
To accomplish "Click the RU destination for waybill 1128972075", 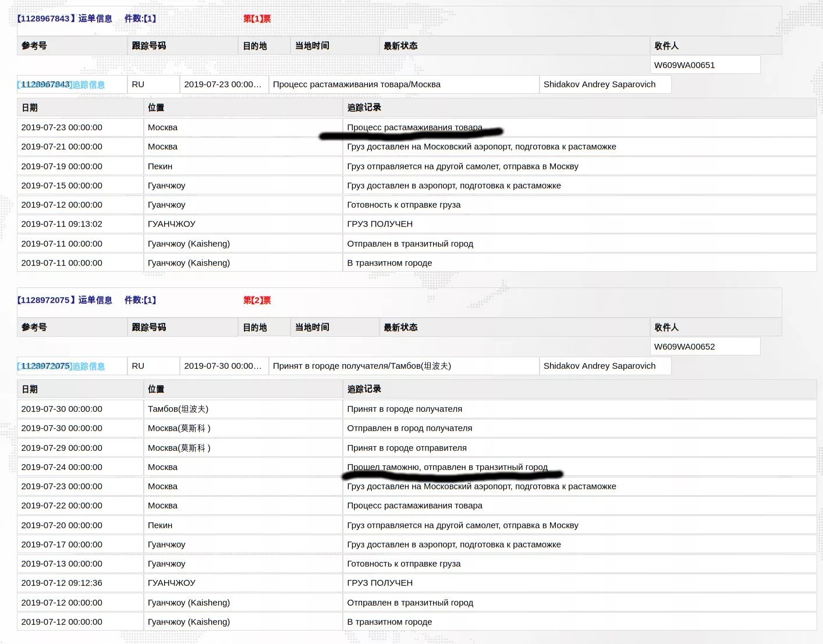I will pyautogui.click(x=153, y=366).
